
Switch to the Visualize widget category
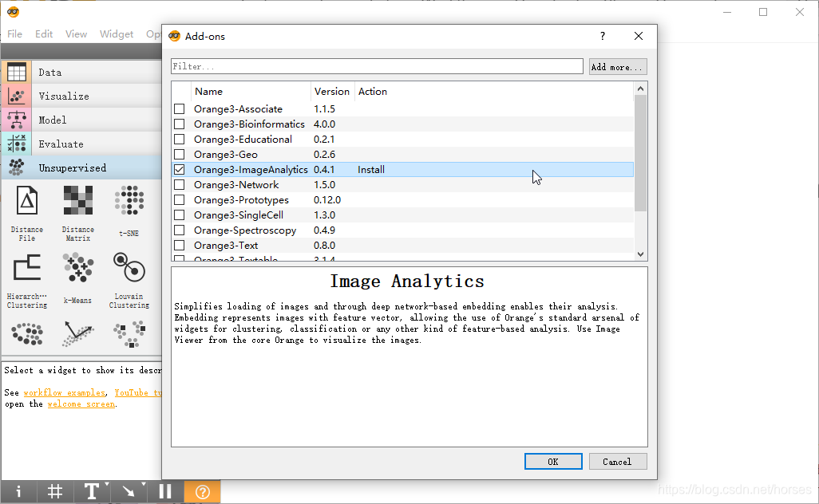[x=81, y=96]
